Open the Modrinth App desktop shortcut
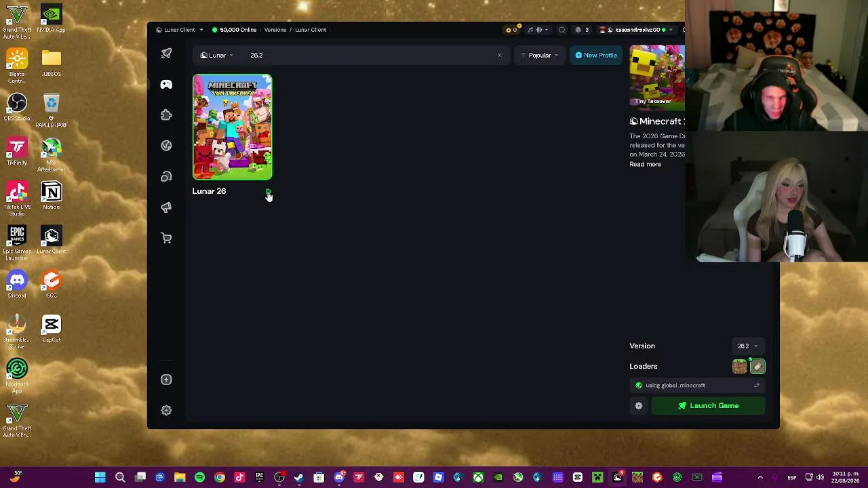 tap(17, 375)
